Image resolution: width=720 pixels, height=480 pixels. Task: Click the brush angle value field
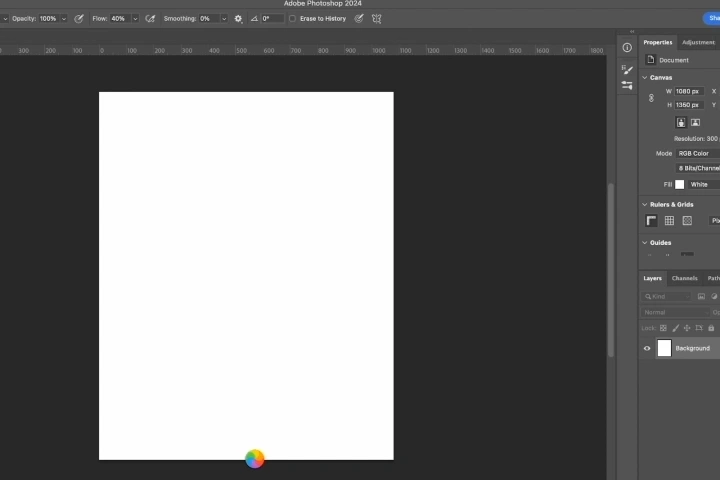(272, 19)
